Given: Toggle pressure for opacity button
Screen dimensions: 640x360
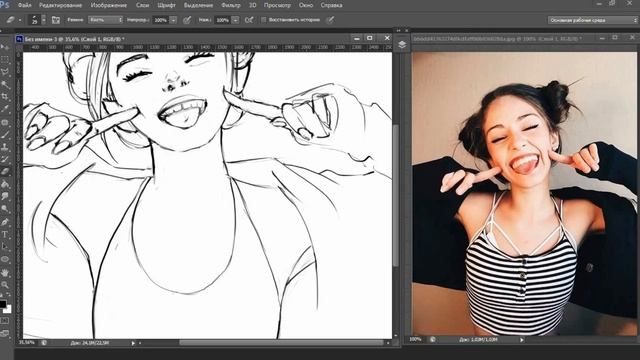Looking at the screenshot, I should [187, 20].
